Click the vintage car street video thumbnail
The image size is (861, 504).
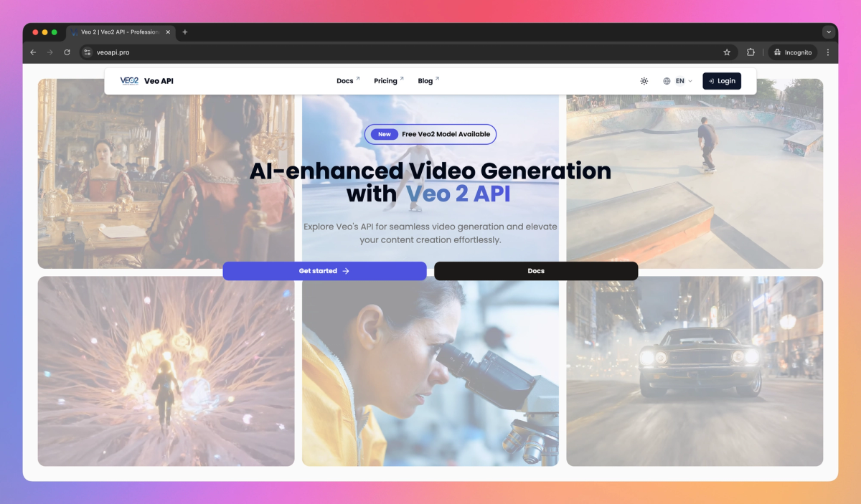click(695, 371)
